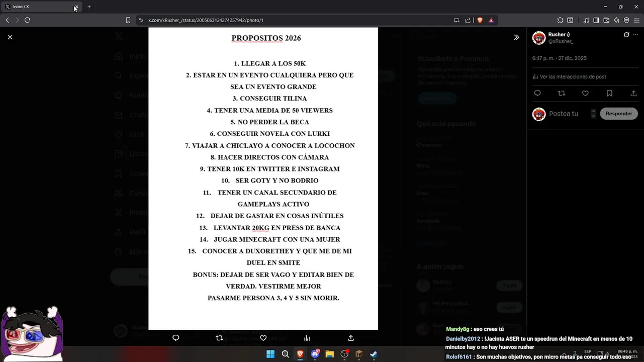Open the Rusher :) profile name link
The height and width of the screenshot is (362, 644).
click(x=559, y=35)
